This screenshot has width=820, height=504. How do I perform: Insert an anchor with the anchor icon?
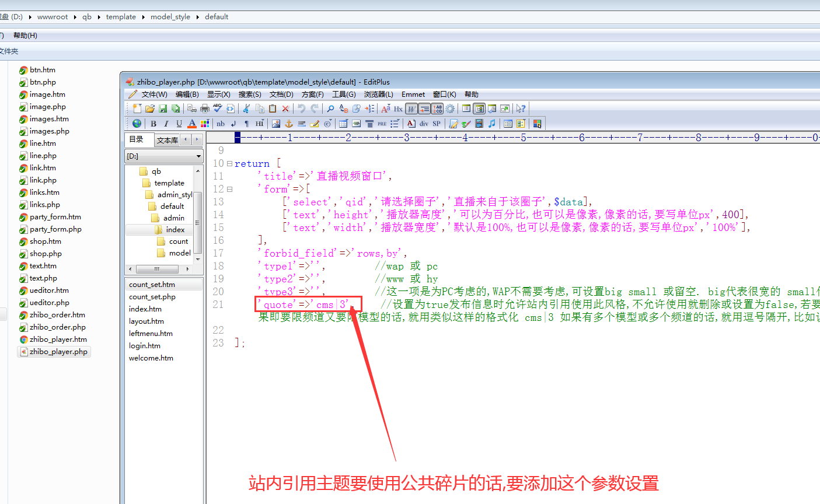point(289,124)
